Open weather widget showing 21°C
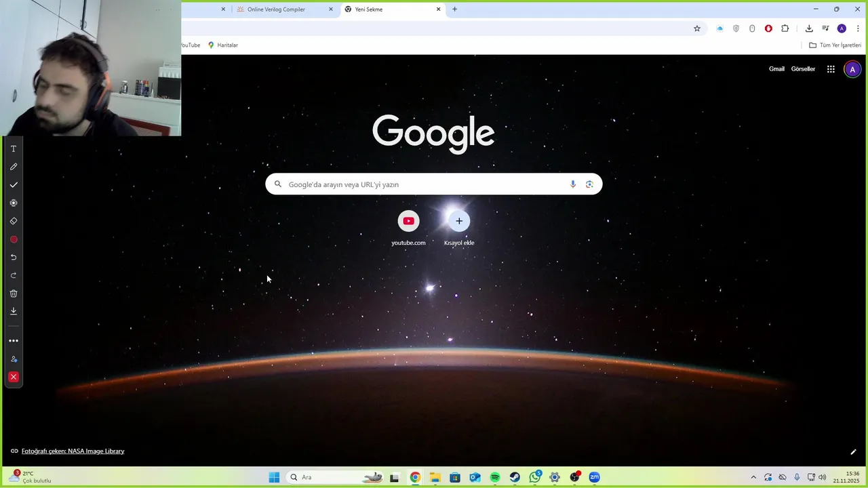 click(30, 477)
